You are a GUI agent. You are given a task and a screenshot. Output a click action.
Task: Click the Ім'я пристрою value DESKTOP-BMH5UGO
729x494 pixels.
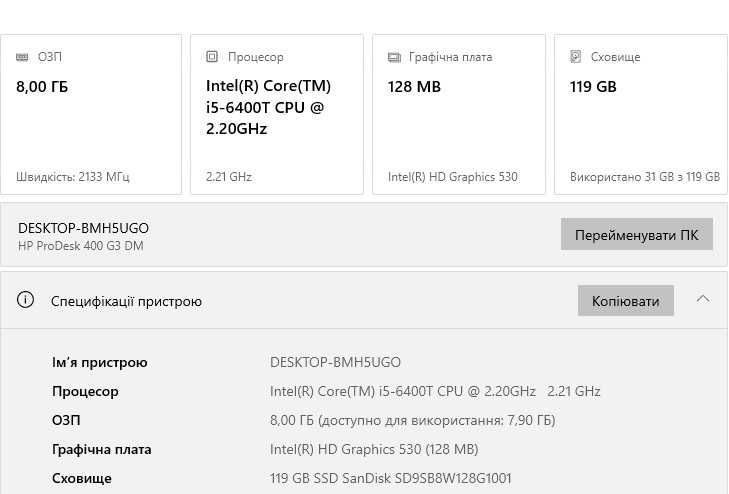click(335, 362)
